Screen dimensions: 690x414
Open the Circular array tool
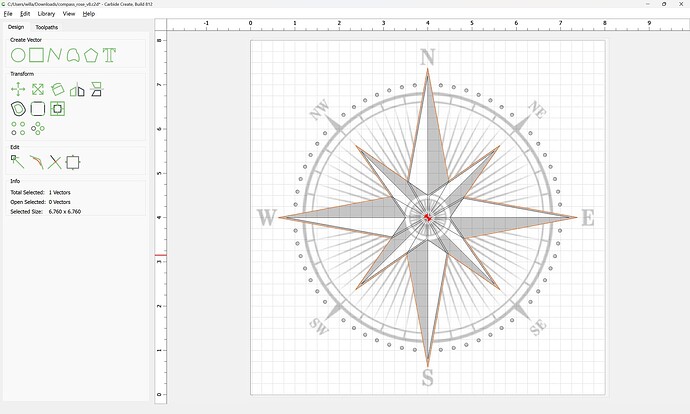pos(37,128)
